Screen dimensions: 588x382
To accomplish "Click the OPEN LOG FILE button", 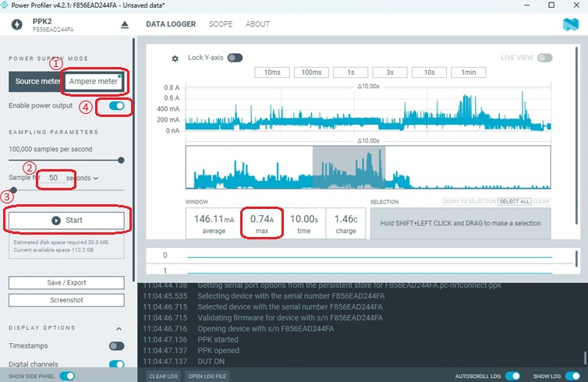I will point(207,376).
